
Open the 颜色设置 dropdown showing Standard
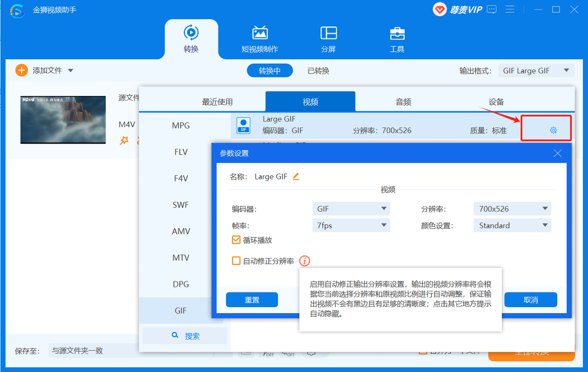coord(512,225)
